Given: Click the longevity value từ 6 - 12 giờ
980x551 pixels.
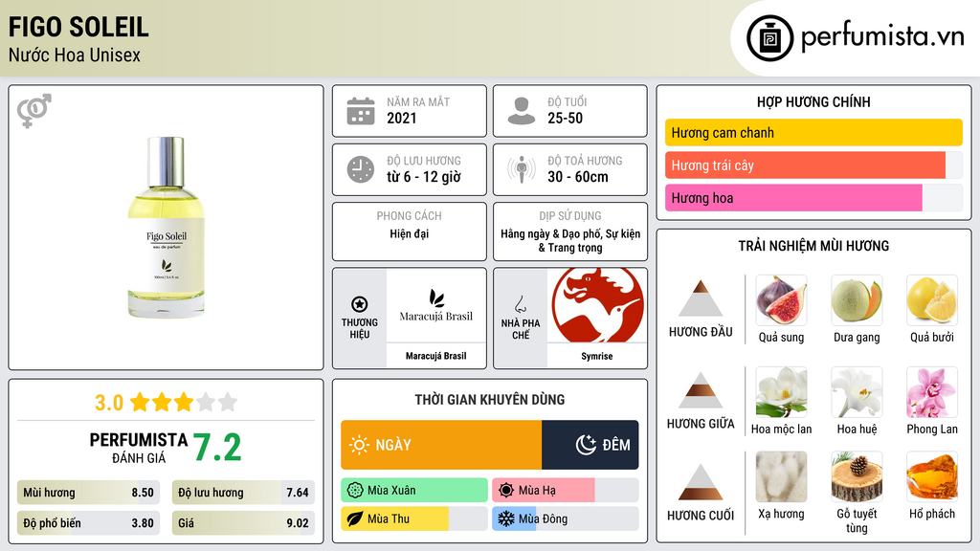Looking at the screenshot, I should pos(424,177).
